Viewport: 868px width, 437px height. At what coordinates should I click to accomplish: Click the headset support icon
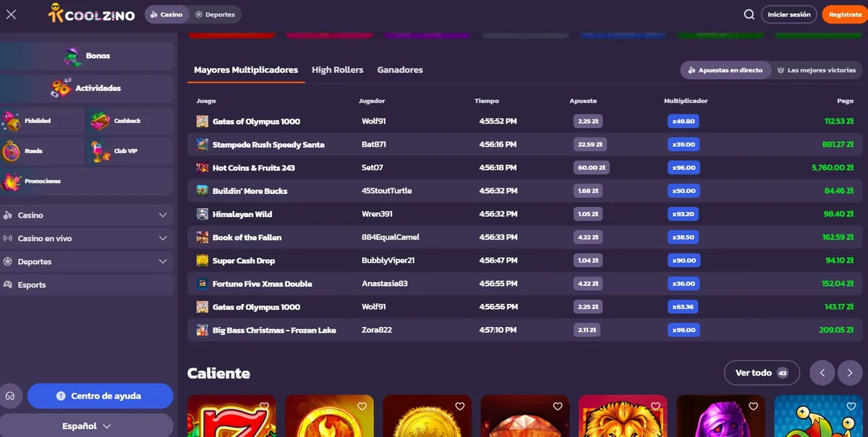(10, 396)
